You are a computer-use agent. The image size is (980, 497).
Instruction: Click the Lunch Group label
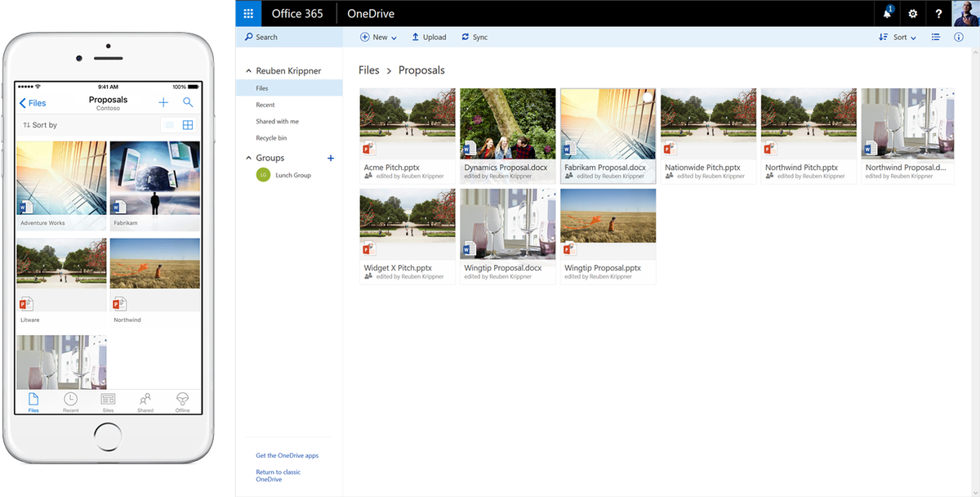(293, 175)
